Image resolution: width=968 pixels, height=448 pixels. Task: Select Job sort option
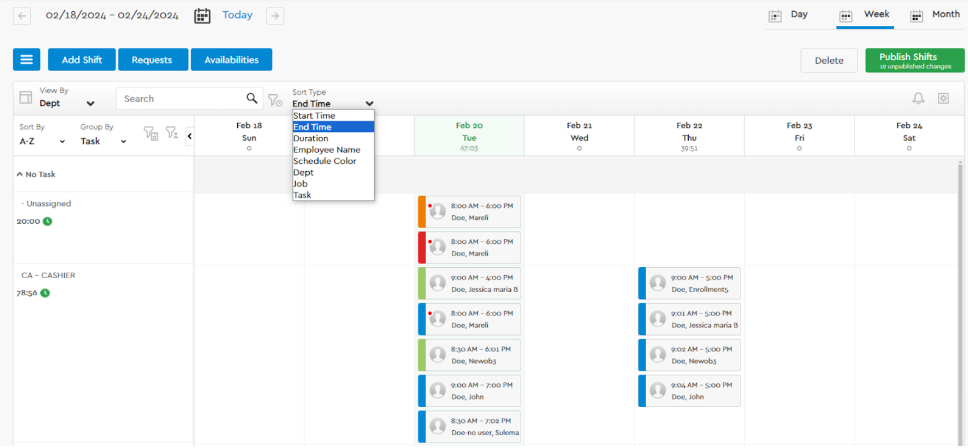333,183
